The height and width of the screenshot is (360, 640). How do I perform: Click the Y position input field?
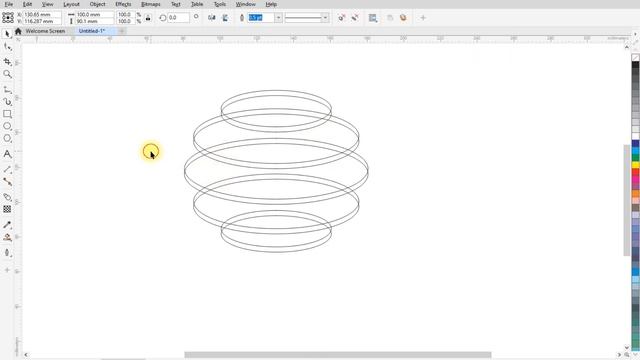tap(42, 21)
